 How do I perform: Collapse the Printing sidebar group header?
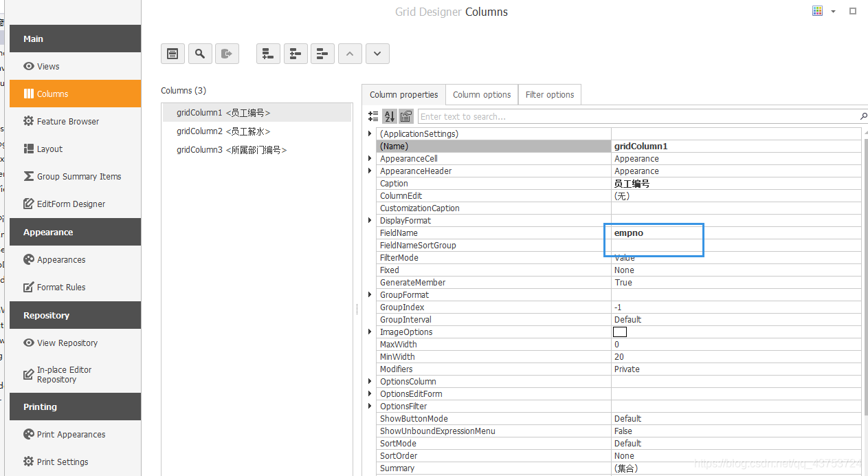(75, 407)
